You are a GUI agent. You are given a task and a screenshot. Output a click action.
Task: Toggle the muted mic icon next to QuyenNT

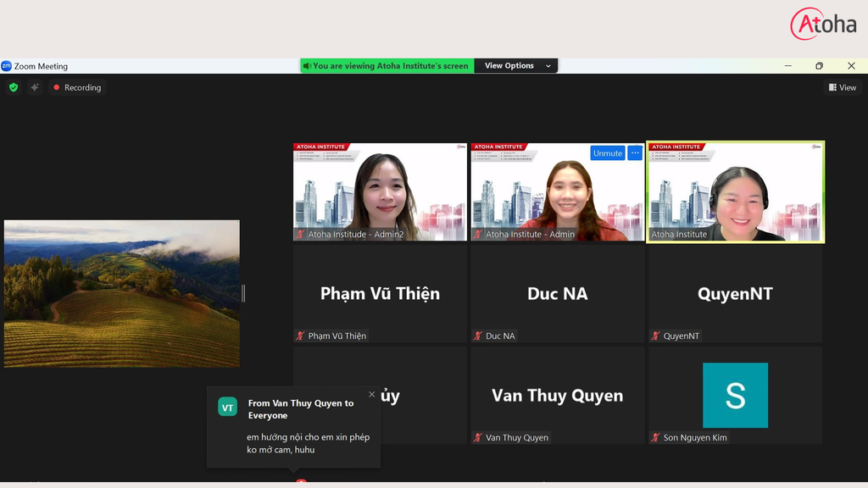pos(654,335)
